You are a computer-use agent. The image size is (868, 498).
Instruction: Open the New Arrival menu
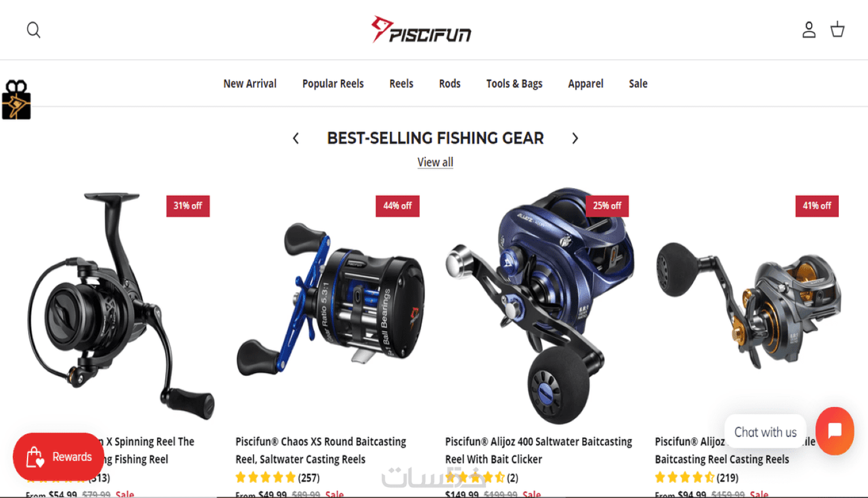(250, 84)
